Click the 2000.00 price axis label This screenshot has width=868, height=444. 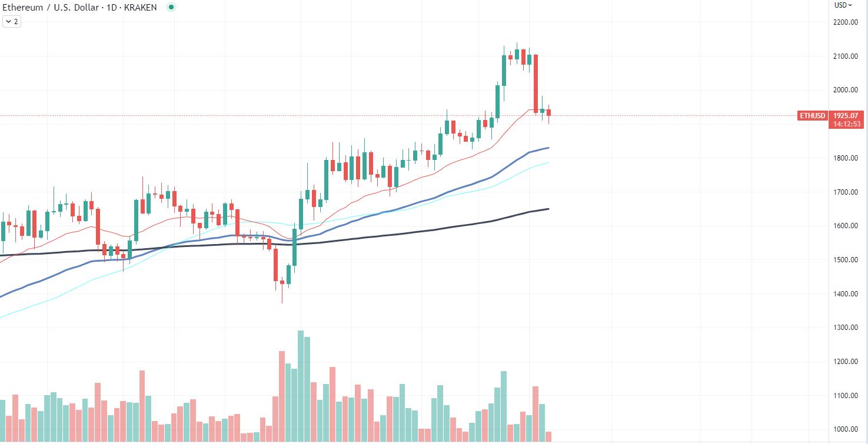846,90
